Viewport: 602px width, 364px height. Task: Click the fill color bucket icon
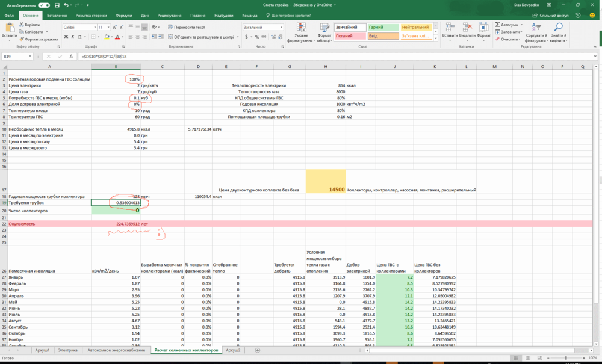[x=107, y=37]
